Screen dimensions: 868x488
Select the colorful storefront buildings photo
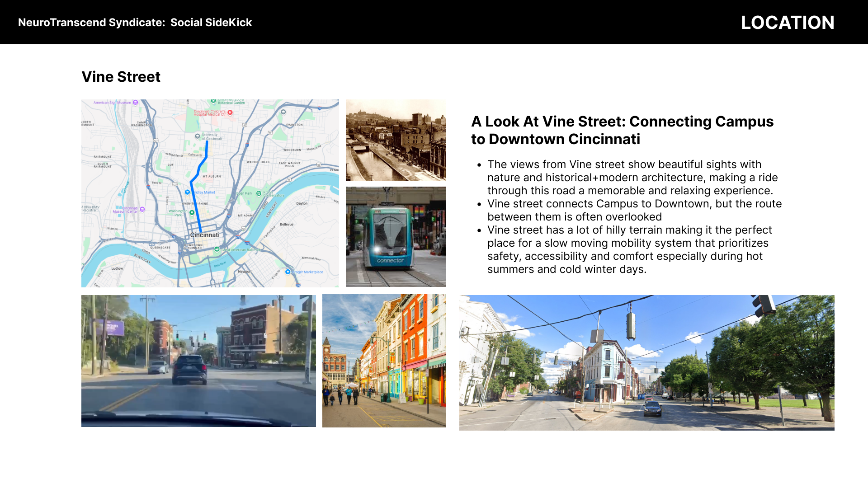coord(384,361)
